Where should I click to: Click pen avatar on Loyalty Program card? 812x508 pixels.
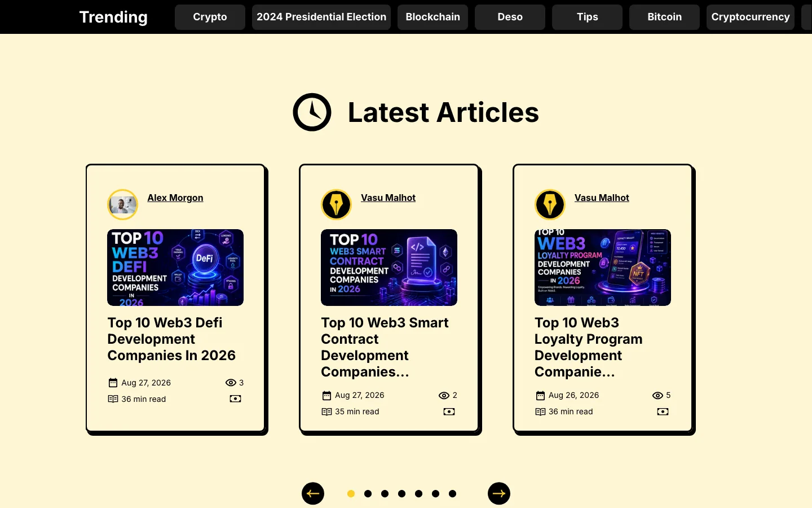[x=550, y=204]
